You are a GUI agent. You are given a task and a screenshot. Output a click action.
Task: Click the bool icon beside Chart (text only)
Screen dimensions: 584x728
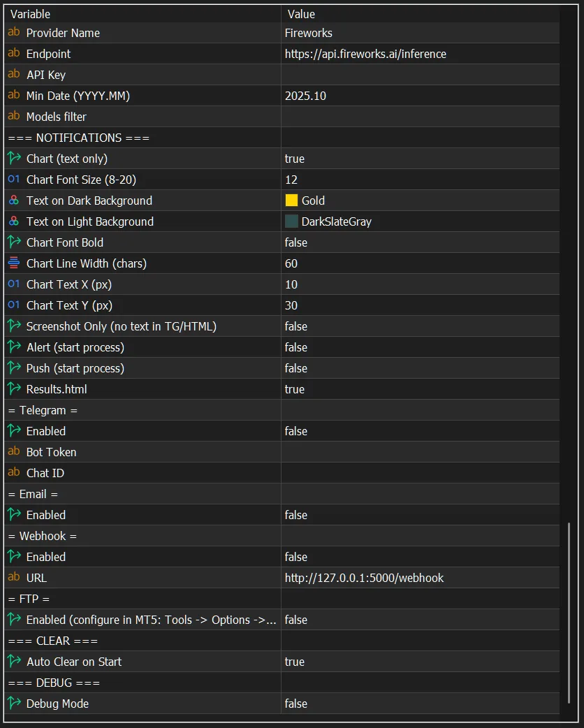(14, 159)
